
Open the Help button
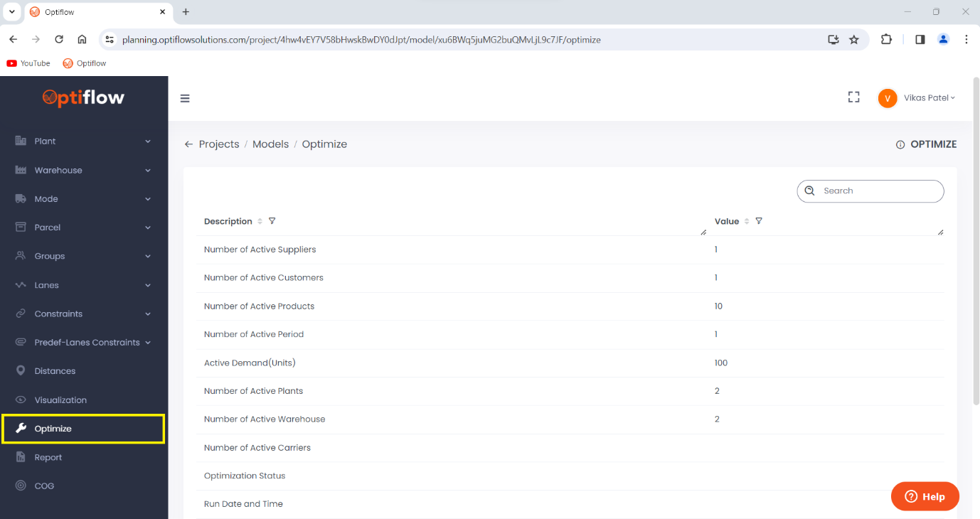[925, 496]
